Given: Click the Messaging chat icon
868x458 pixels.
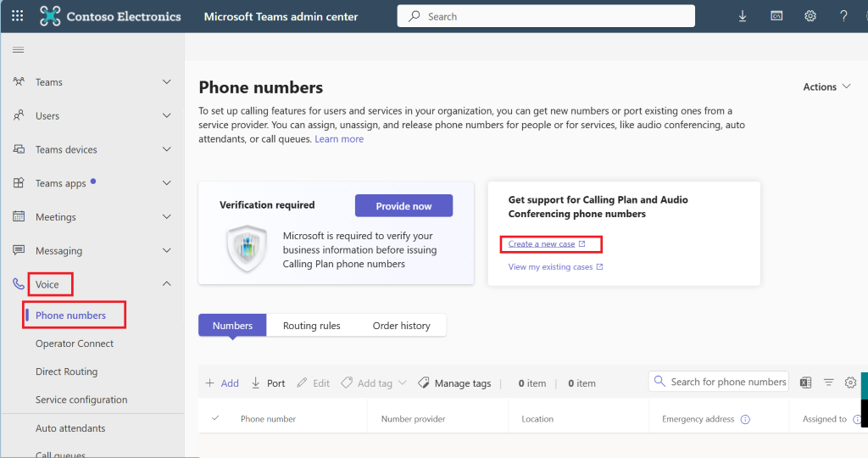Looking at the screenshot, I should pyautogui.click(x=19, y=250).
